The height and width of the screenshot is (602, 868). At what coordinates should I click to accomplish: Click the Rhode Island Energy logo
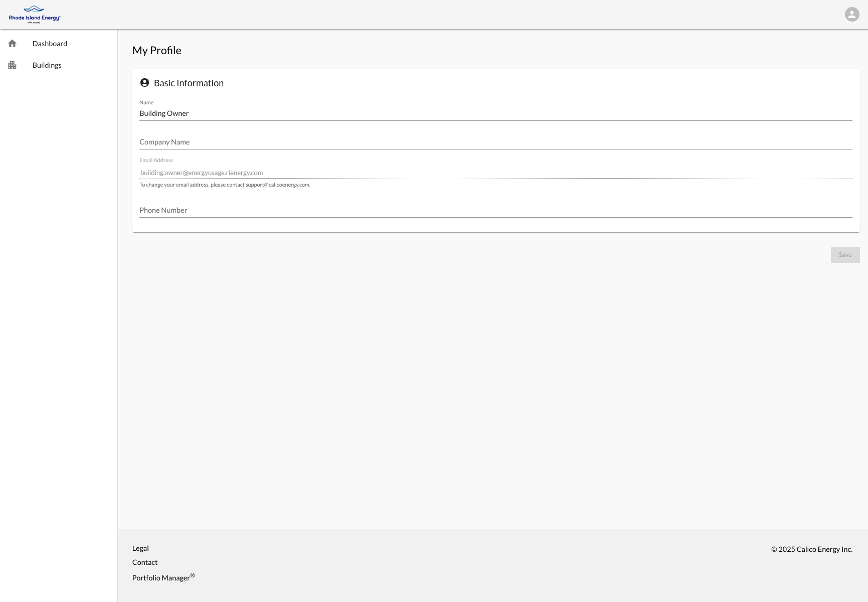34,15
